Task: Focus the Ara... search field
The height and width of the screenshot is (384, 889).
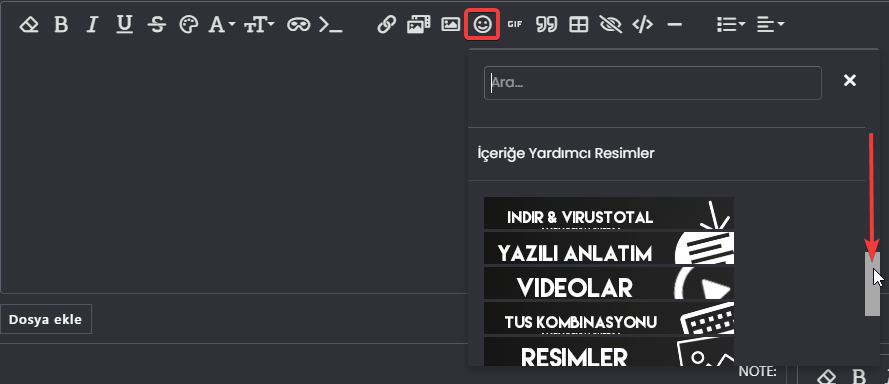Action: (x=653, y=83)
